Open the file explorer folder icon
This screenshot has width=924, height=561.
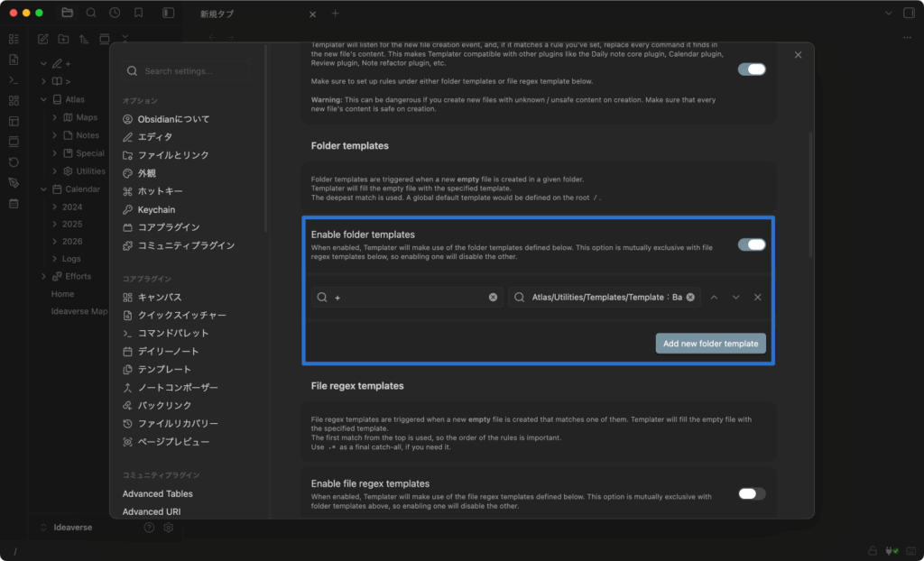(68, 14)
